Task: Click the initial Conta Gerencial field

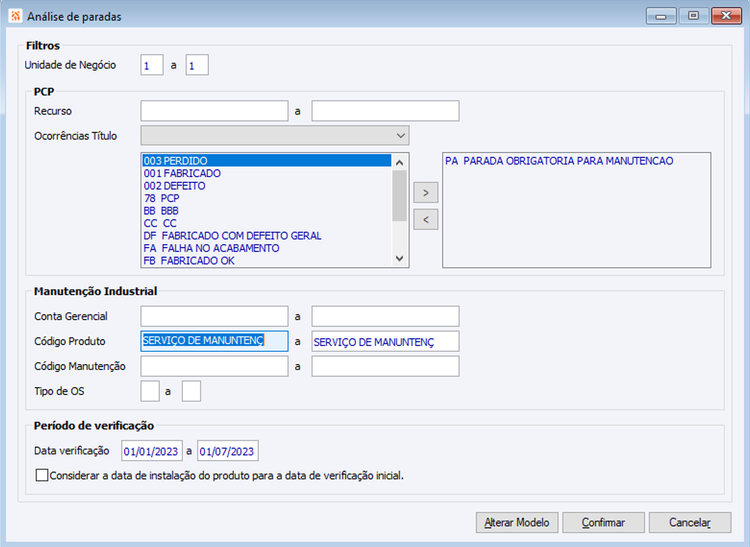Action: [x=214, y=316]
